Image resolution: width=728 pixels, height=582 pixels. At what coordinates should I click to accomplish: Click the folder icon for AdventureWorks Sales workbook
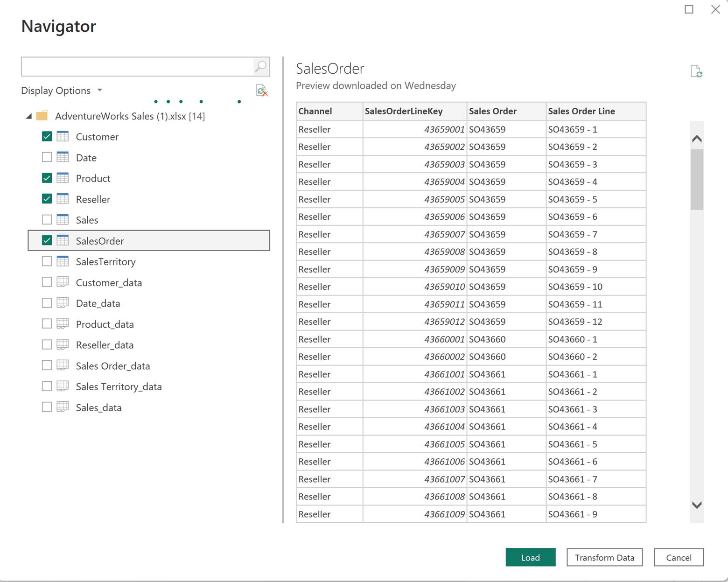(42, 115)
